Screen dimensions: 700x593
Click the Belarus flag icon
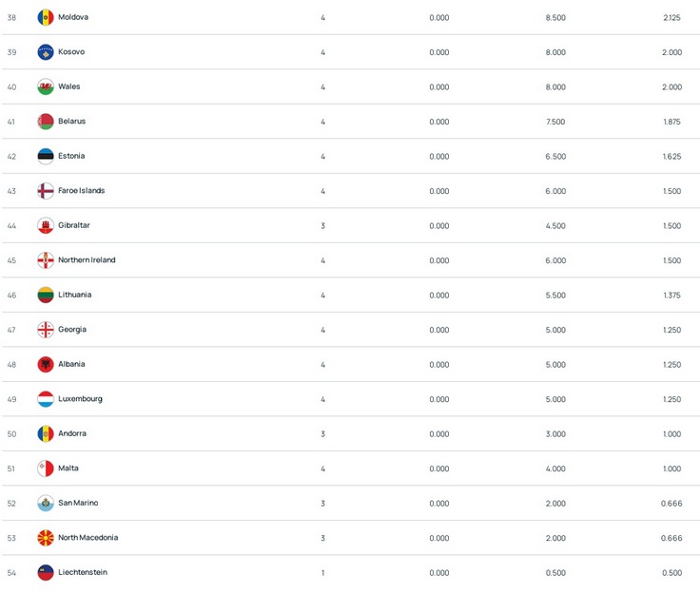46,122
